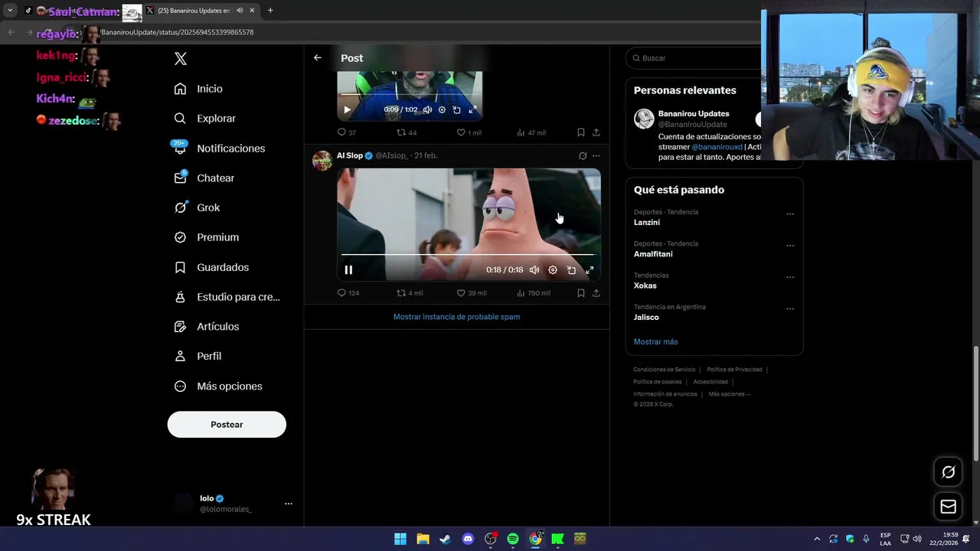This screenshot has width=980, height=551.
Task: Open Patrick video settings gear
Action: pos(553,270)
